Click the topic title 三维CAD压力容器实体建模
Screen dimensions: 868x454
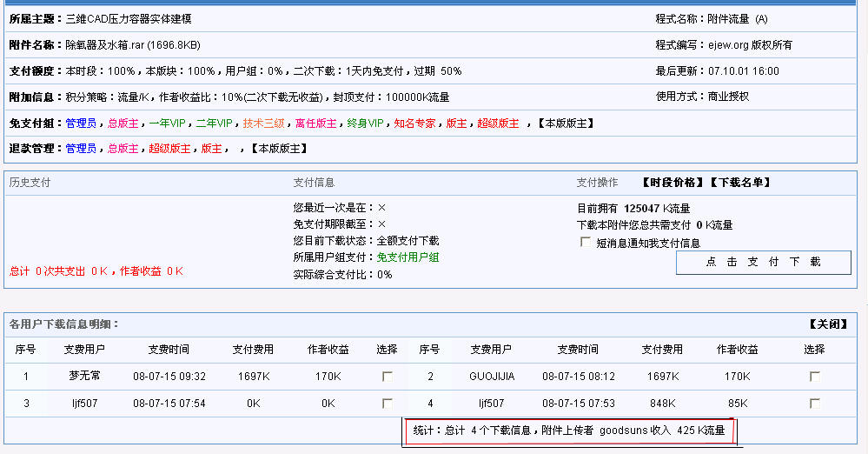[x=129, y=19]
